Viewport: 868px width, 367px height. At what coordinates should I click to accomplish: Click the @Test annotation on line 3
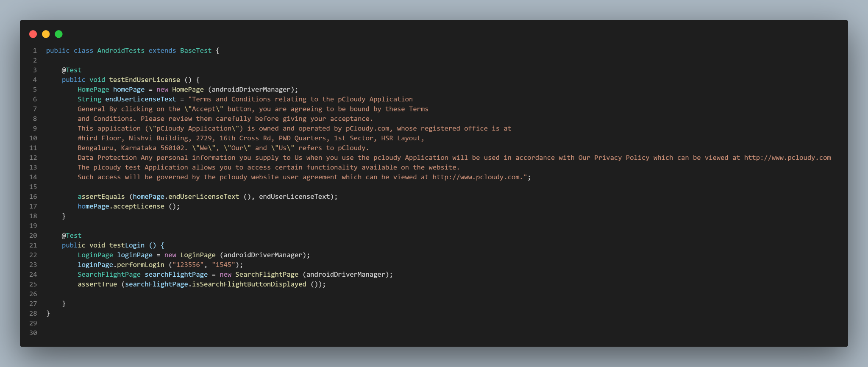click(x=72, y=70)
